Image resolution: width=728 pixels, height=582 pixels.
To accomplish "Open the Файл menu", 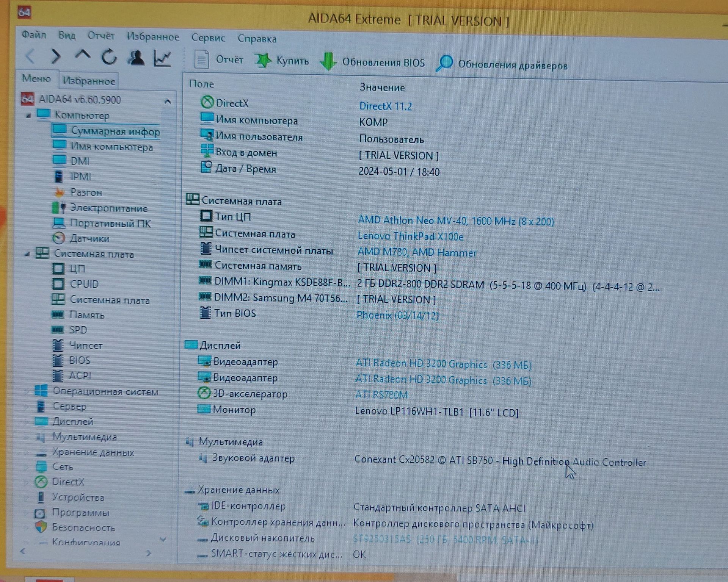I will tap(34, 35).
